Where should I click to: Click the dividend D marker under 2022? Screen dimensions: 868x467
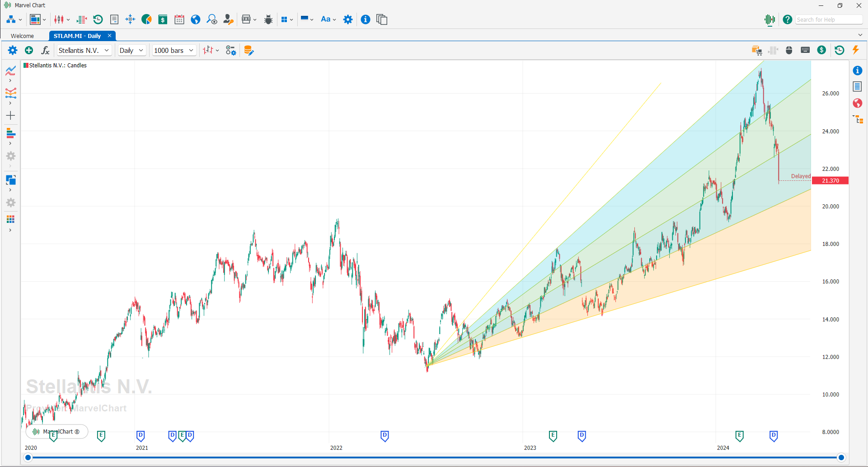(385, 436)
